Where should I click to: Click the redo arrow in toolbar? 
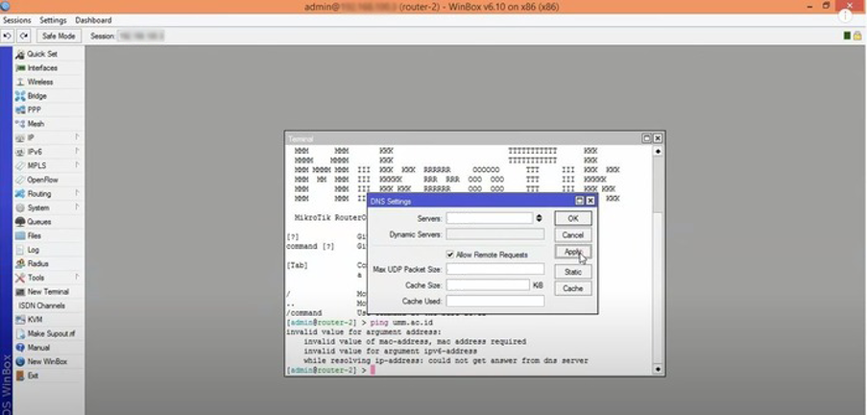tap(23, 36)
